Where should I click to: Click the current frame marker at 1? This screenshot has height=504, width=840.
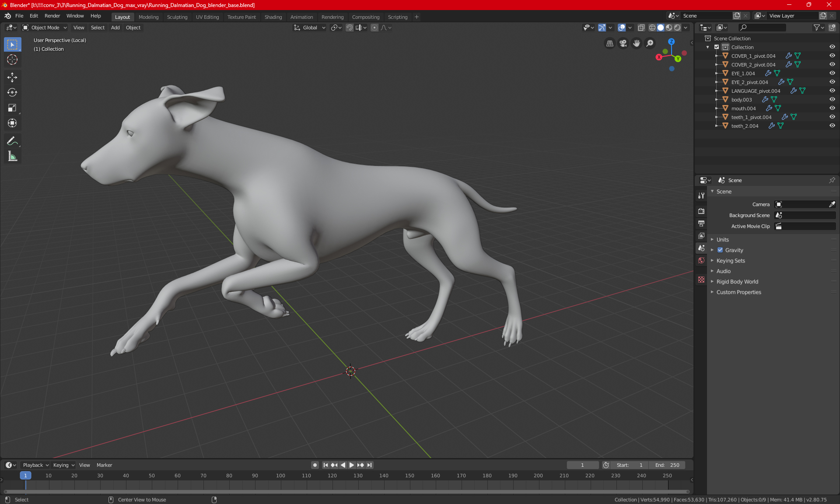coord(25,476)
